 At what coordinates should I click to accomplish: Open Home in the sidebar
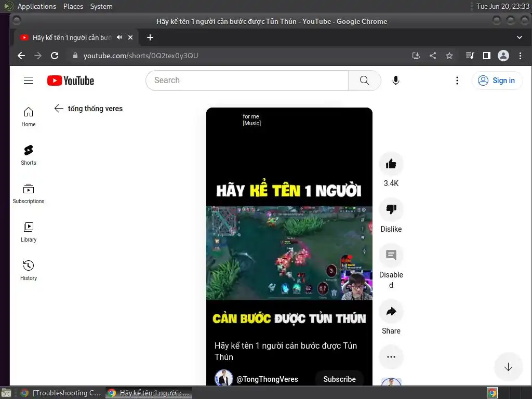coord(29,117)
